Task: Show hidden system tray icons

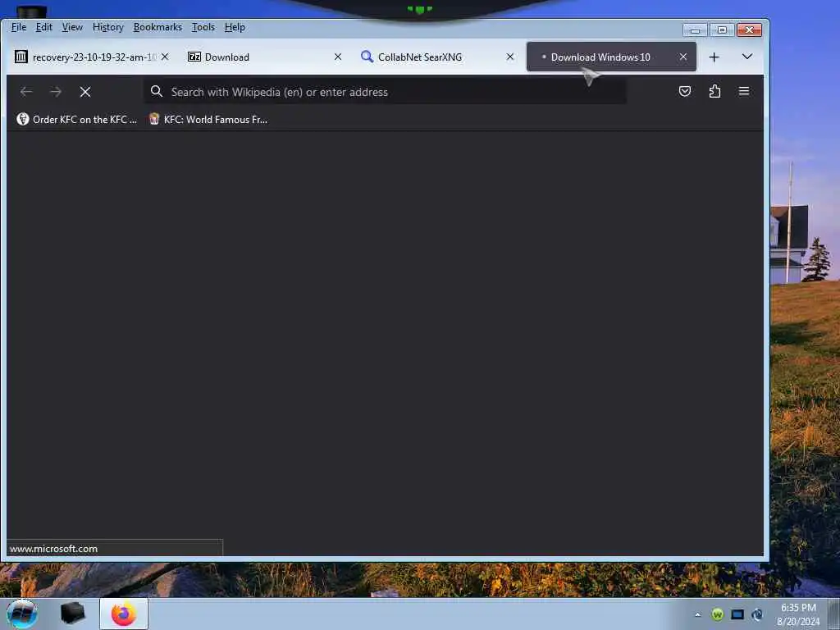Action: [697, 614]
